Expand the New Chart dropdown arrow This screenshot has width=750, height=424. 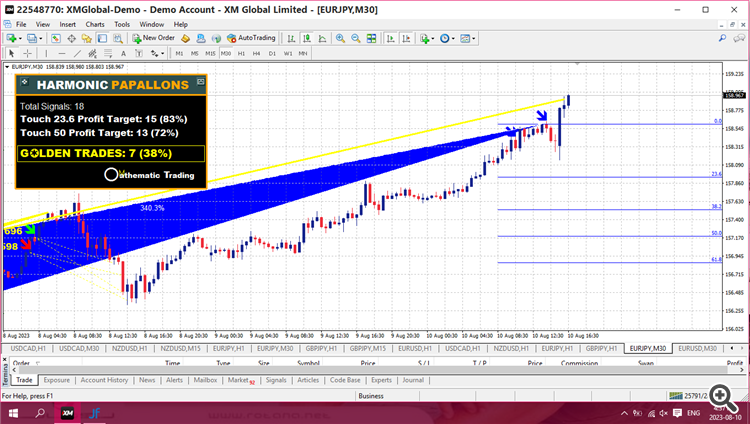pyautogui.click(x=20, y=38)
